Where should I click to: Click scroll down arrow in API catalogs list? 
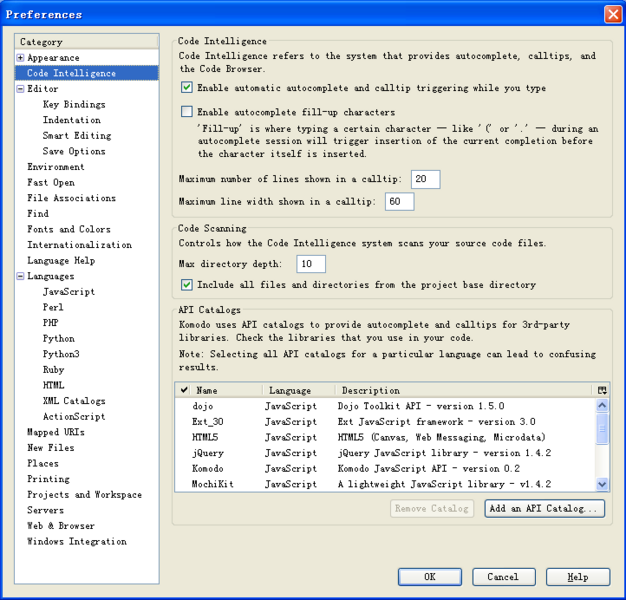602,484
